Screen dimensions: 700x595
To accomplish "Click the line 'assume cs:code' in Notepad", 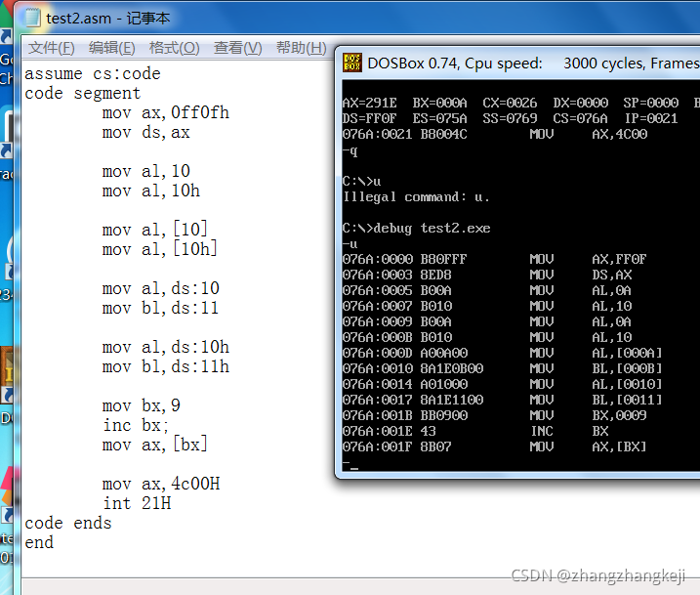I will (93, 73).
